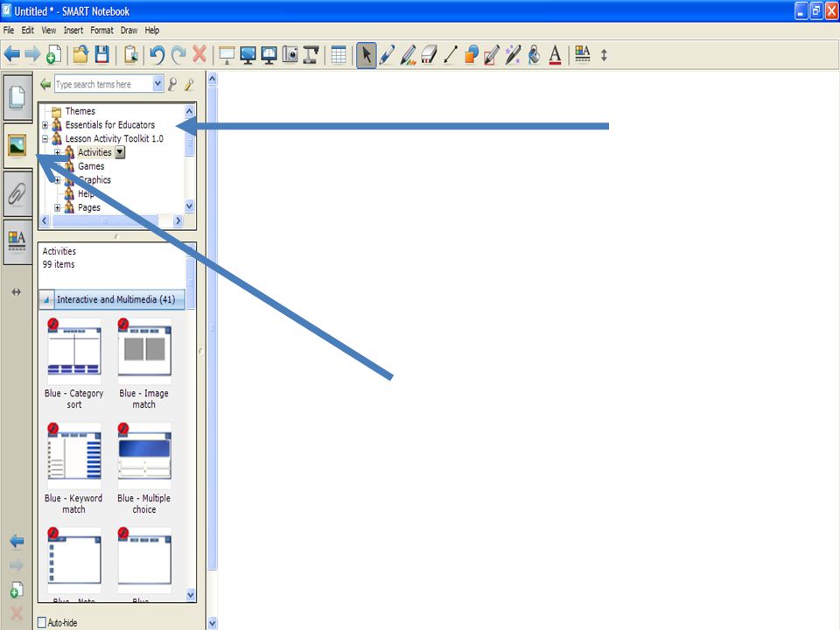Open Properties icon in top toolbar

pos(583,54)
